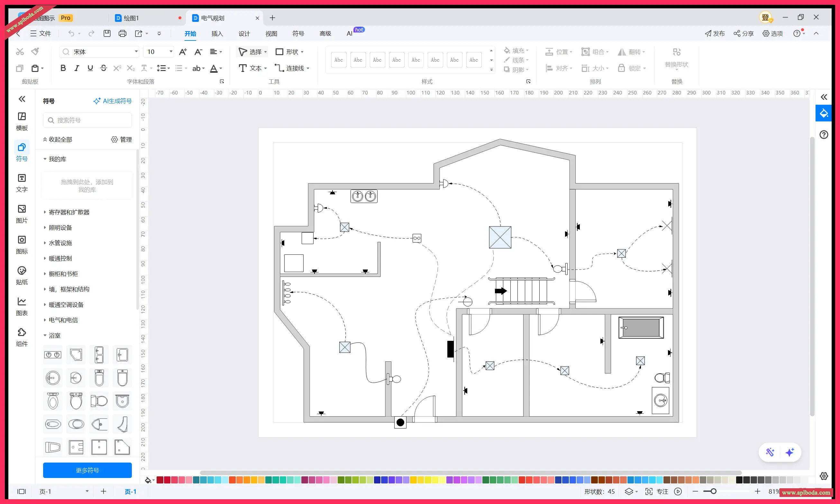The width and height of the screenshot is (840, 504).
Task: Switch to the Insert ribbon tab
Action: coord(217,33)
